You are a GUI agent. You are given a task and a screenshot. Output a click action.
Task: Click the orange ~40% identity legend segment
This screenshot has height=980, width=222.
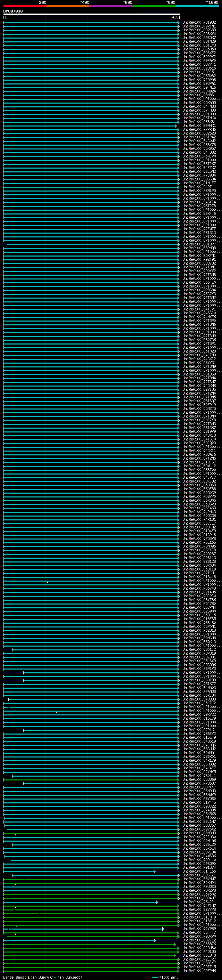click(68, 7)
